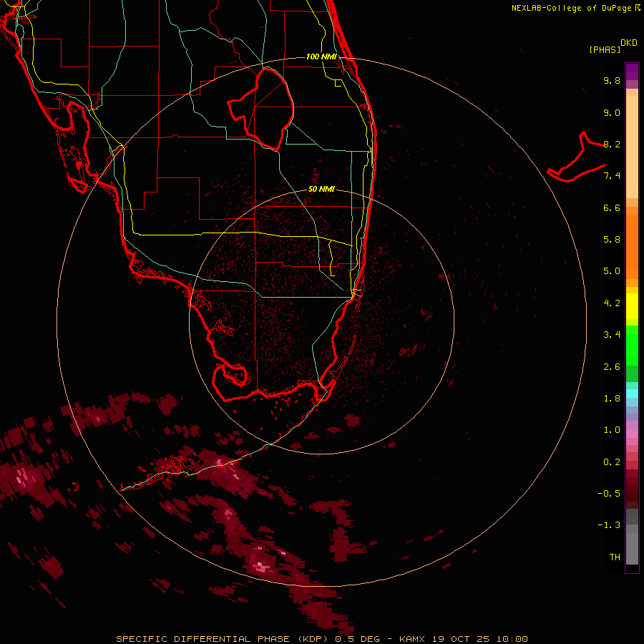Select the -0.5 scale value
This screenshot has width=644, height=644.
click(x=609, y=494)
